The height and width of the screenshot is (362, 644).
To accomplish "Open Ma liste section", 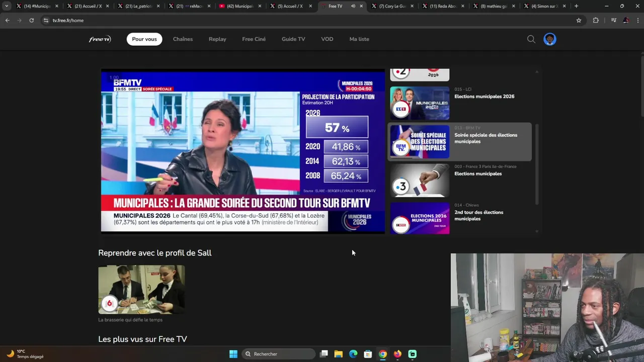I will click(x=359, y=39).
